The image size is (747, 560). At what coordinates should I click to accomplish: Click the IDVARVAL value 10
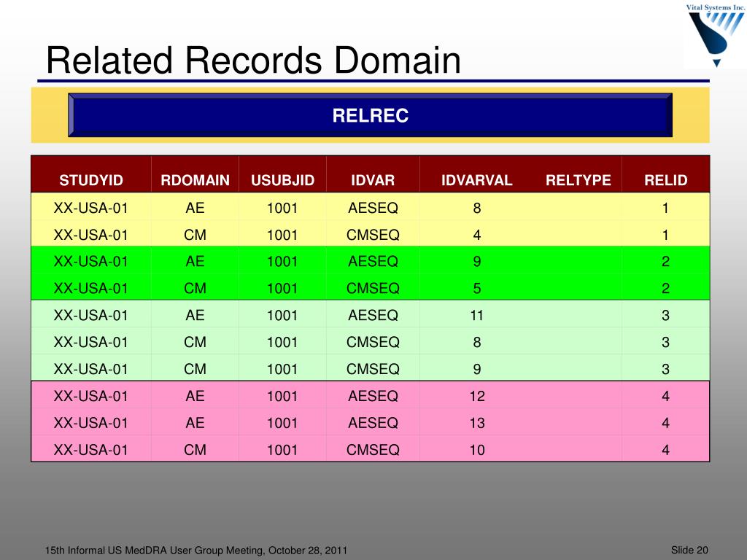click(477, 450)
